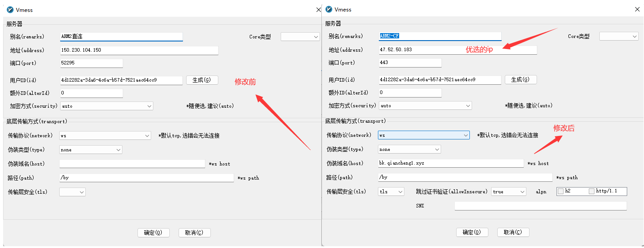Image resolution: width=644 pixels, height=248 pixels.
Task: Click 取消(C) in left window
Action: tap(194, 233)
